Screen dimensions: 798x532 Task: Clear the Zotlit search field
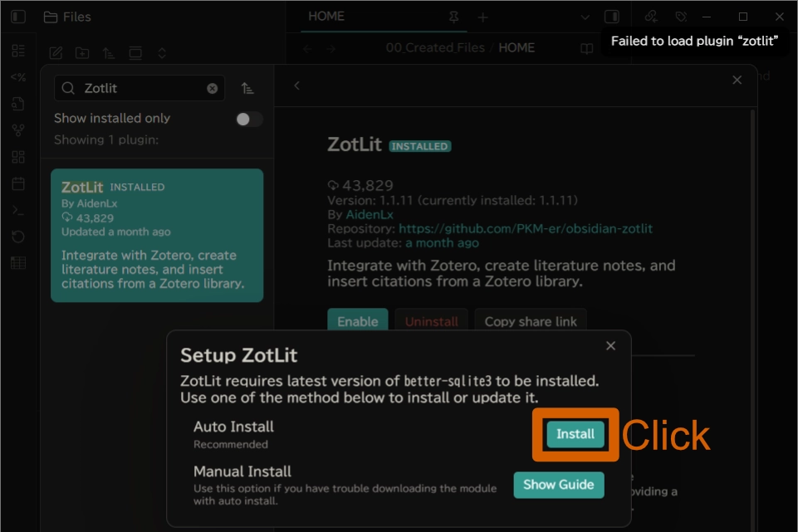click(x=213, y=89)
